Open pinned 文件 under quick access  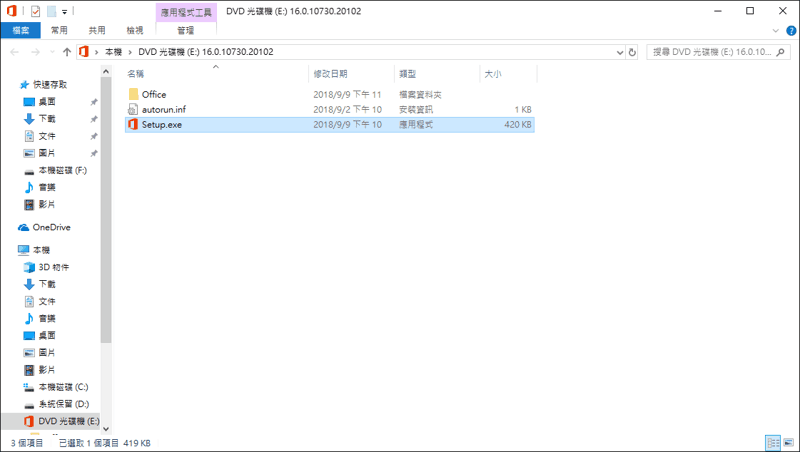(47, 136)
